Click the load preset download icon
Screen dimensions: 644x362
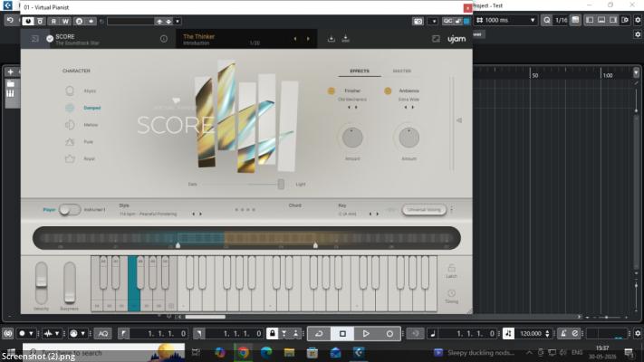[331, 39]
